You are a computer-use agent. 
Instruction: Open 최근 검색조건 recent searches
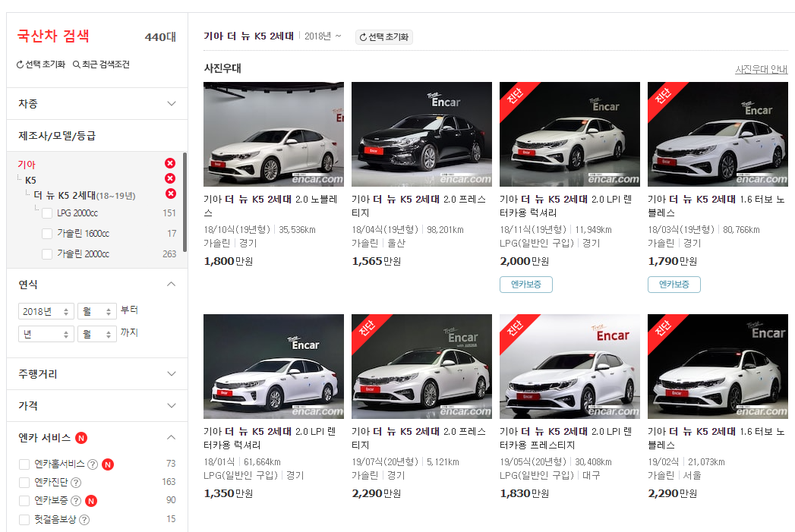coord(102,65)
